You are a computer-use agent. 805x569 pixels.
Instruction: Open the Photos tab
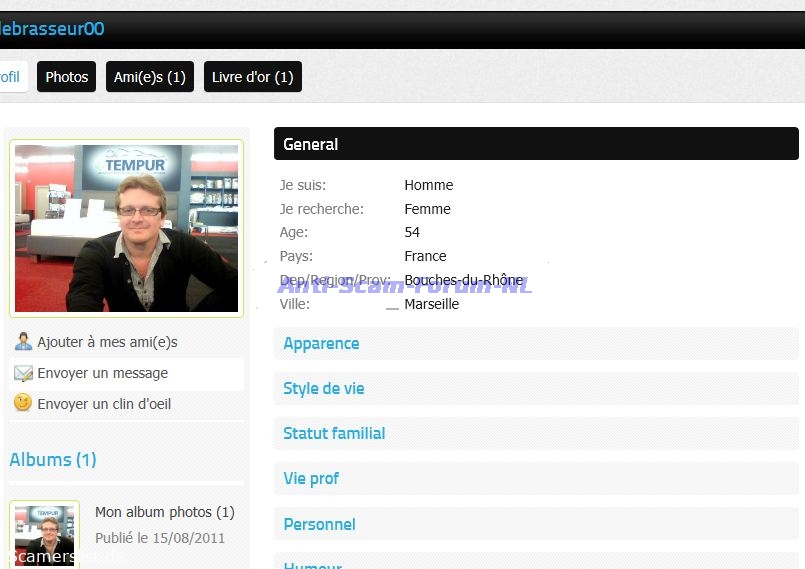click(67, 77)
